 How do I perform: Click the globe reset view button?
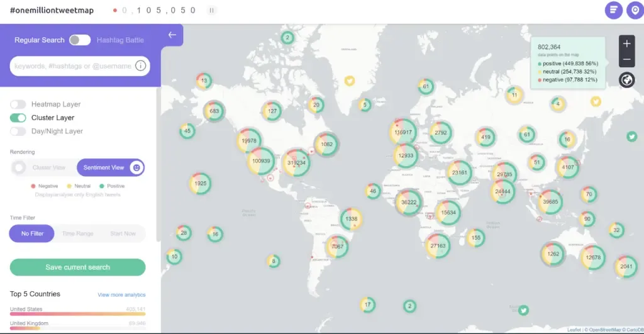tap(627, 80)
